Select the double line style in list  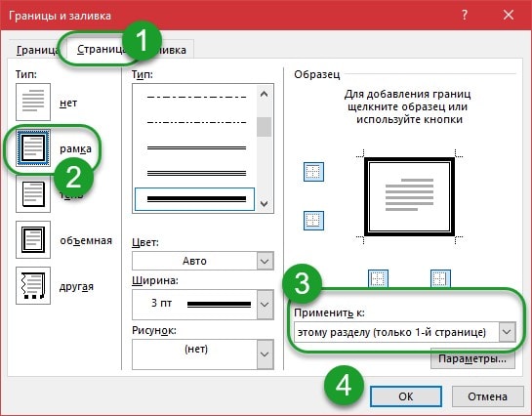click(196, 147)
